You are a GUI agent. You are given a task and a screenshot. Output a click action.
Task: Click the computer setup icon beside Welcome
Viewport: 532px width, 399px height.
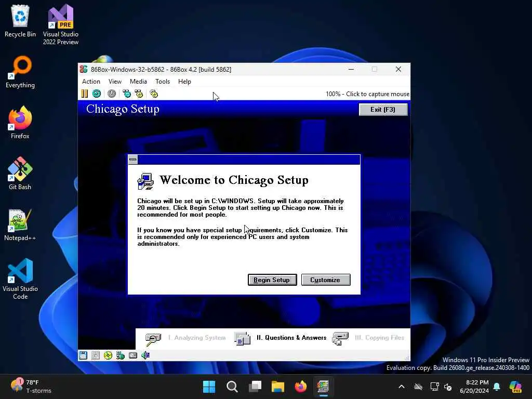coord(145,181)
